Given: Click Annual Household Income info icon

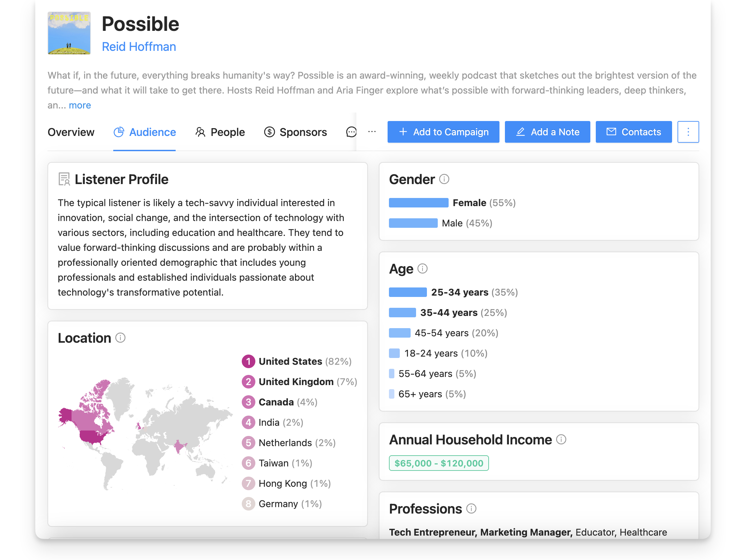Looking at the screenshot, I should [561, 439].
